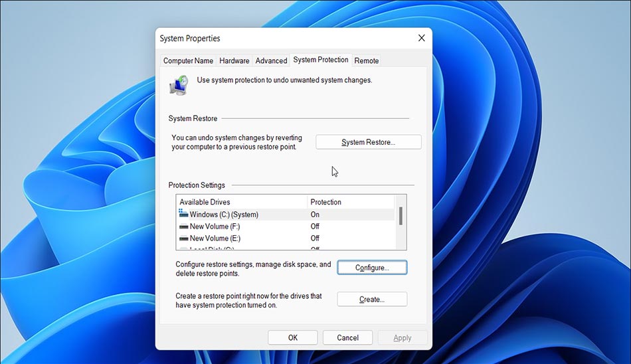Click the System Restore... button
This screenshot has height=364, width=631.
368,142
